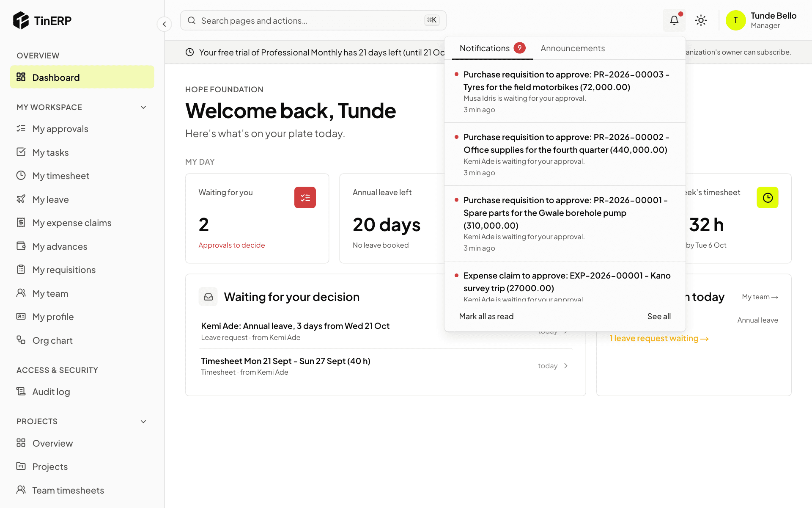Open the red Waiting for you icon
The width and height of the screenshot is (812, 508).
[x=305, y=197]
